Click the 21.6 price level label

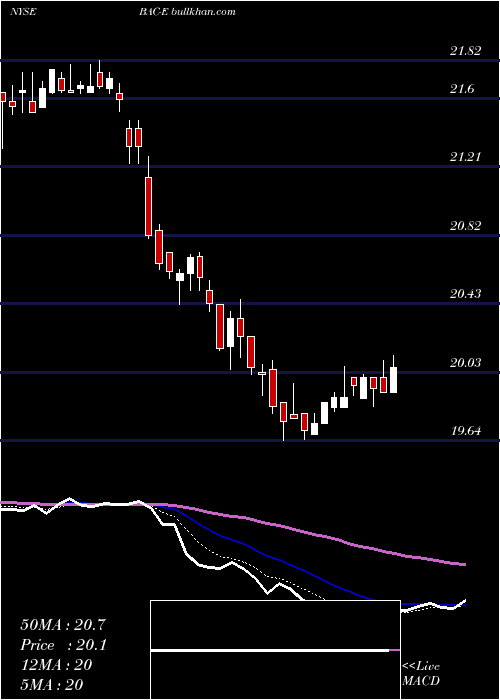coord(462,89)
